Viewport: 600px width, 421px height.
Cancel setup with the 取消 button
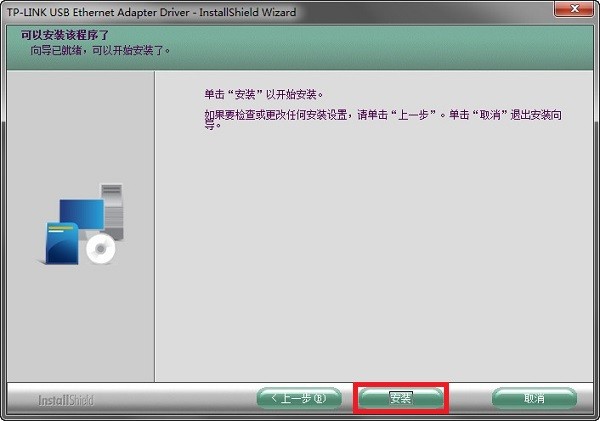(534, 398)
